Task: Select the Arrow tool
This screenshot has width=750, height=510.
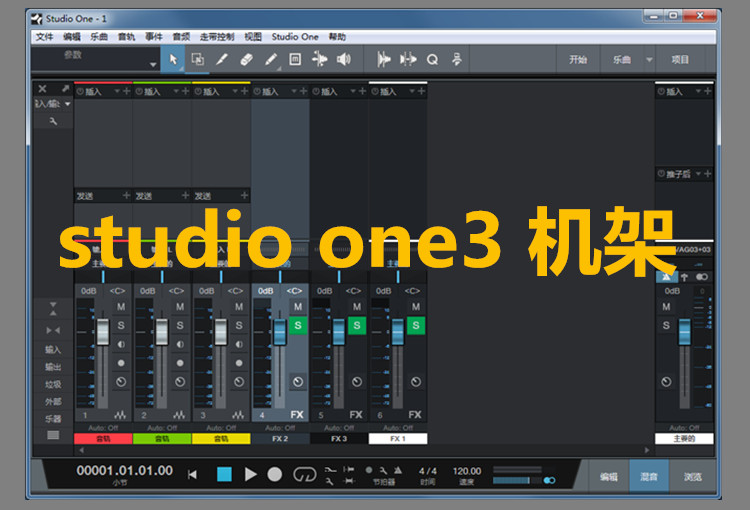Action: [x=173, y=59]
